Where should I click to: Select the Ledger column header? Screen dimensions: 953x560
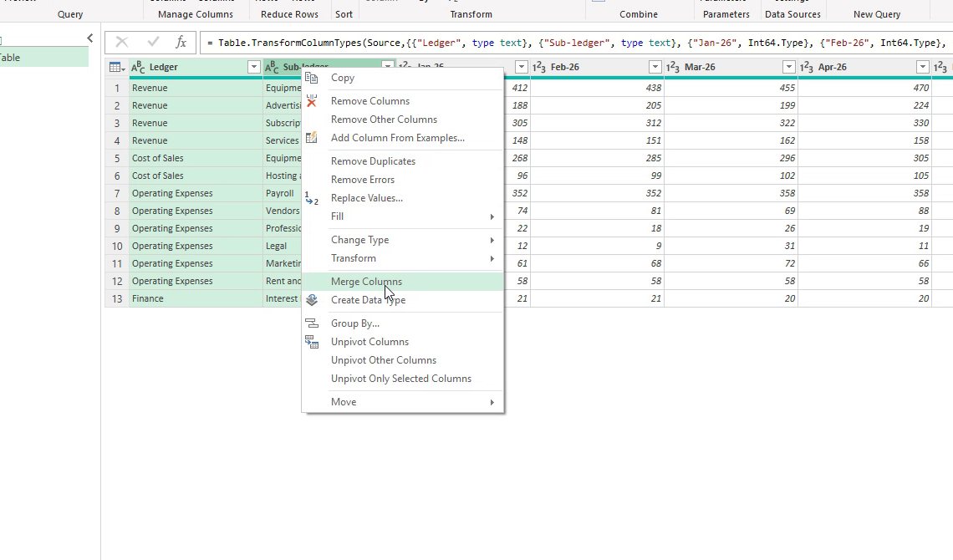point(196,68)
